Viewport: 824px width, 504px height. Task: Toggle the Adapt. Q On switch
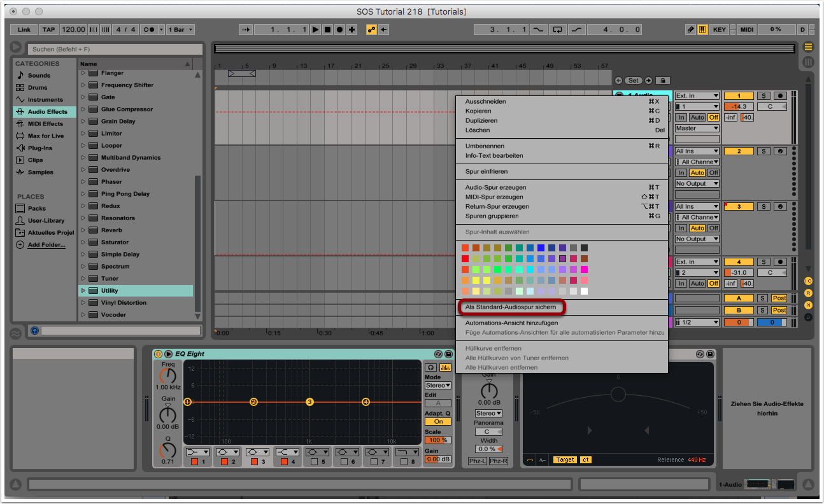(x=438, y=422)
